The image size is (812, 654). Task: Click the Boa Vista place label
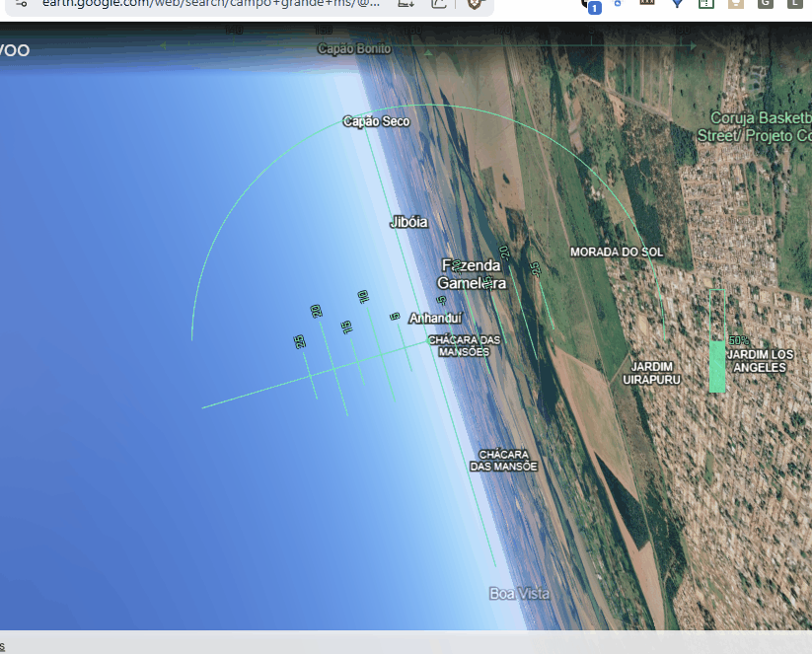pyautogui.click(x=519, y=594)
